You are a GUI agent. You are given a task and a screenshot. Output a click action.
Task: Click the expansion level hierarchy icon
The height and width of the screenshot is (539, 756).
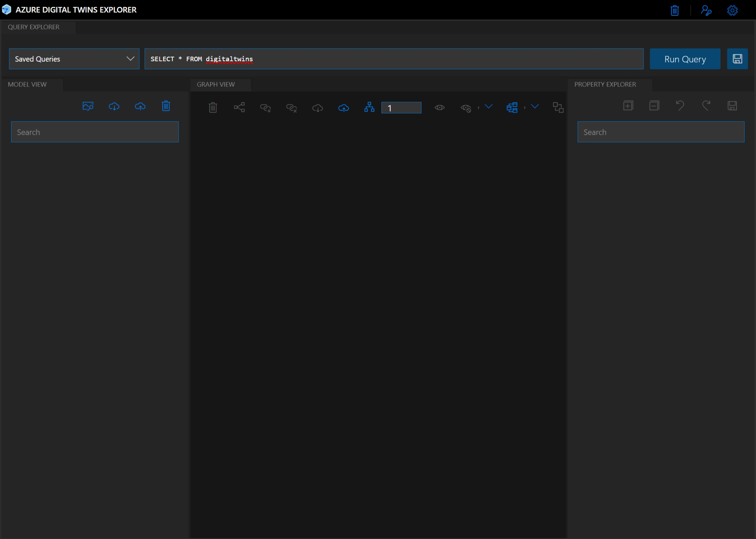coord(369,107)
